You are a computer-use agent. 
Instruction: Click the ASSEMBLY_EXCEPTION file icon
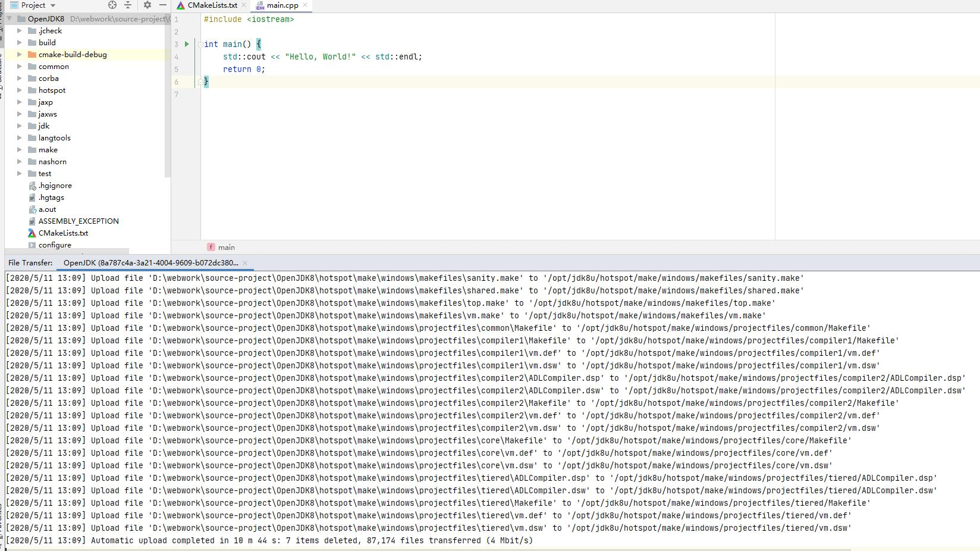(32, 221)
